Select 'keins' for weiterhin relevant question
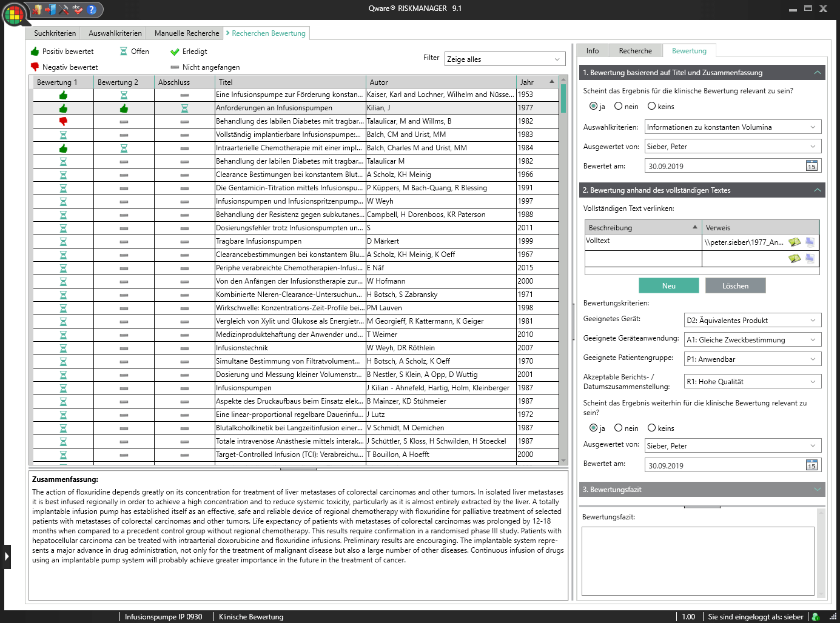840x623 pixels. coord(651,428)
